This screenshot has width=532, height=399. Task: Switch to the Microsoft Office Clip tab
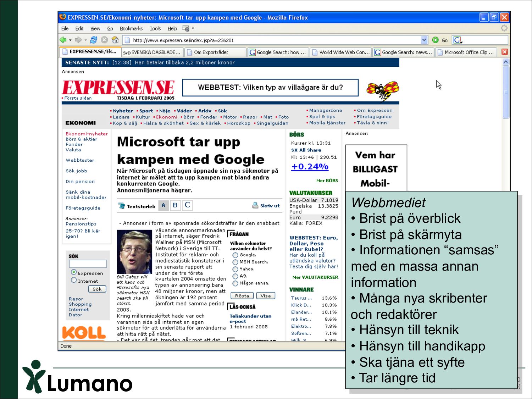click(466, 52)
